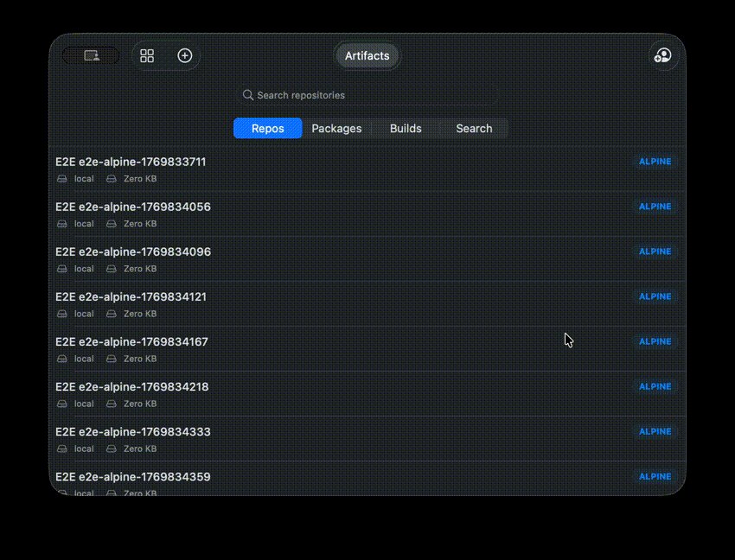This screenshot has width=735, height=560.
Task: Switch to the Packages tab
Action: [x=336, y=128]
